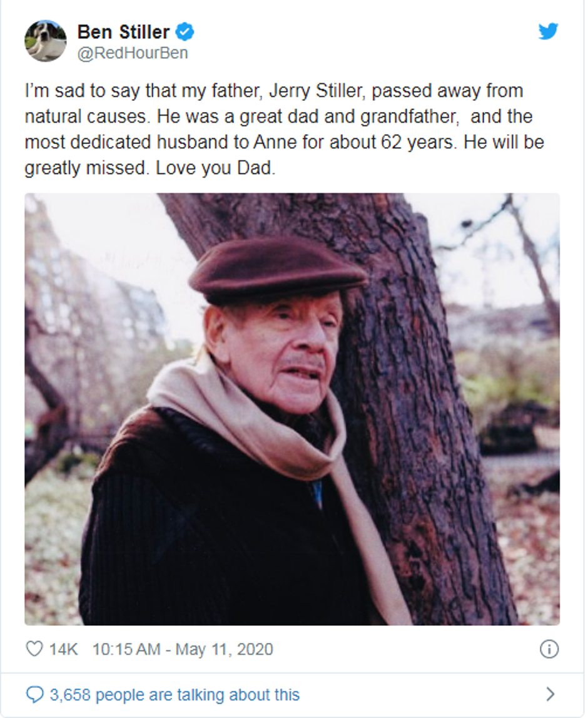Image resolution: width=588 pixels, height=718 pixels.
Task: Click the speech bubble conversation icon
Action: [x=35, y=694]
